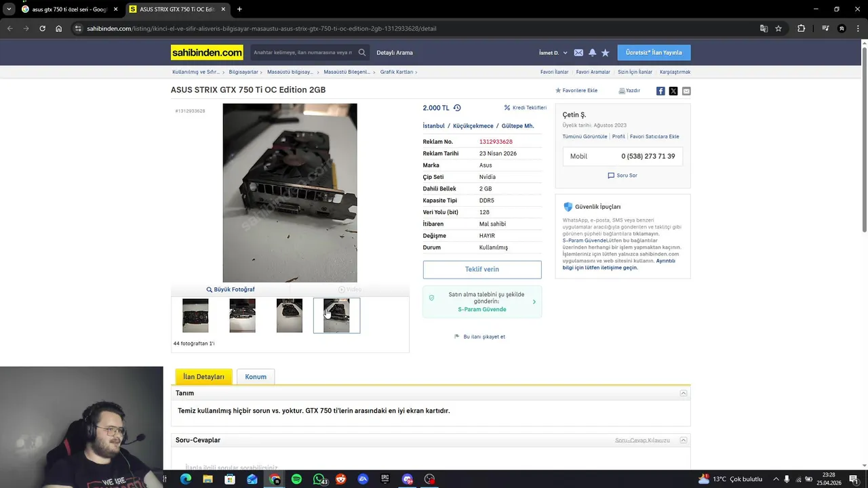Open Büyük Fotoğraf view
Screen dimensions: 868x488
[x=231, y=289]
